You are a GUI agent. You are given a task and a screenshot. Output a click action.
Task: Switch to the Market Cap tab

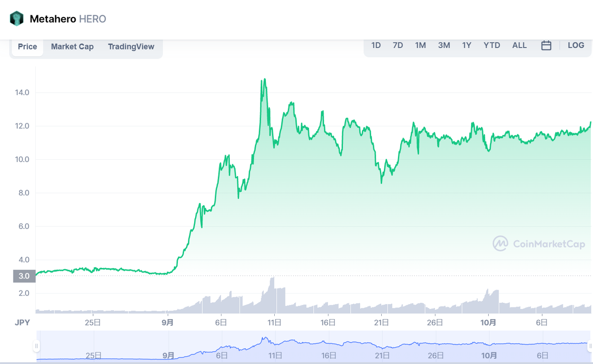click(72, 47)
